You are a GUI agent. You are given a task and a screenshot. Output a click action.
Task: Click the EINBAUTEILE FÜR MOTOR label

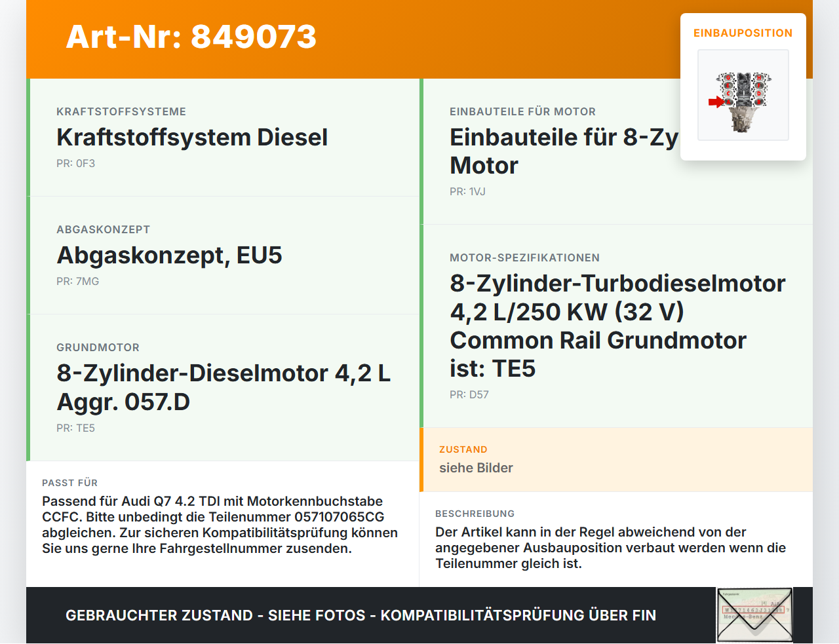(523, 112)
